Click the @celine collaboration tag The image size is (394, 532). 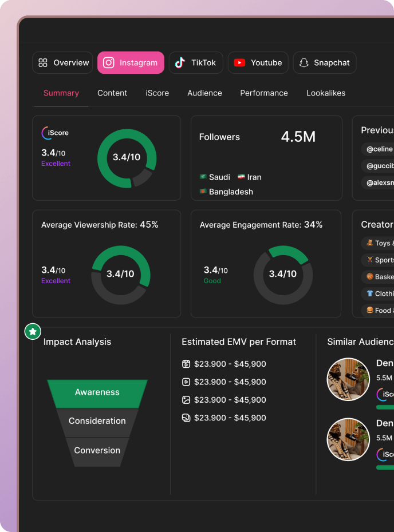coord(378,149)
